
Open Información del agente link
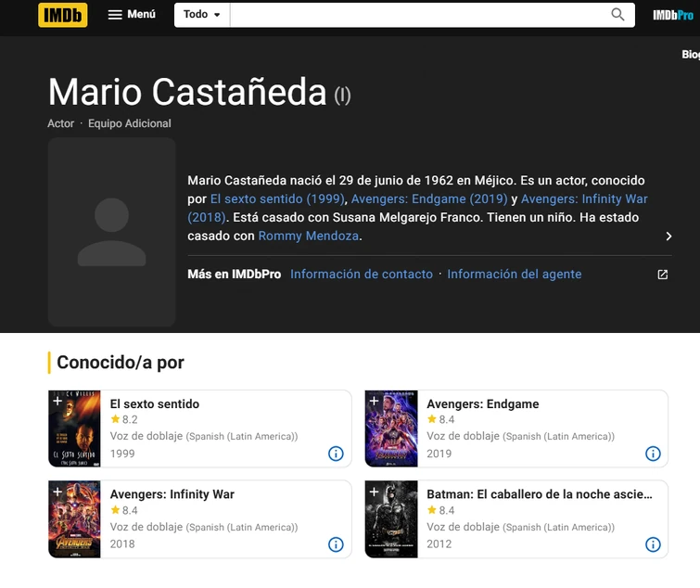pos(515,275)
